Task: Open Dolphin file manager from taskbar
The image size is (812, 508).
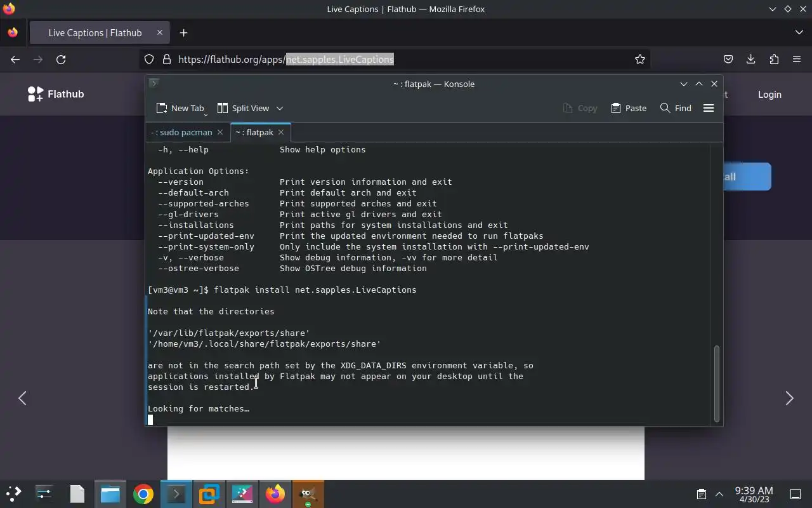Action: tap(110, 493)
